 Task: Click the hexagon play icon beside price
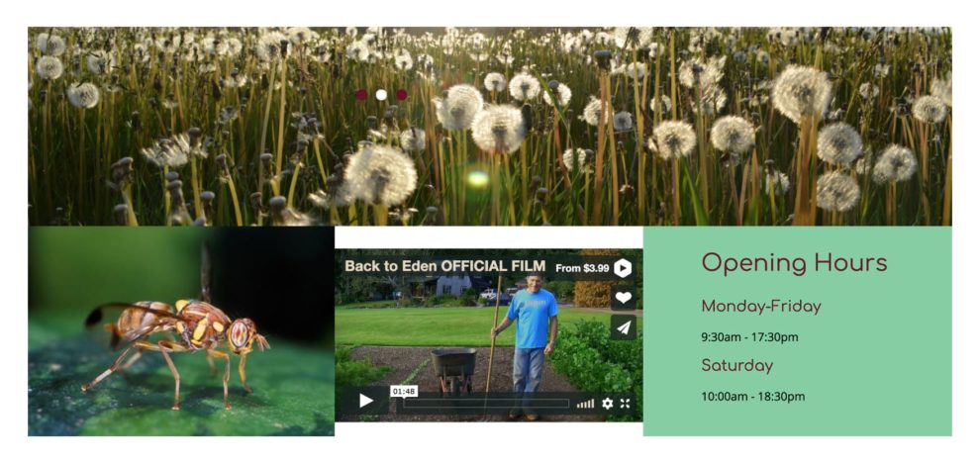[622, 268]
